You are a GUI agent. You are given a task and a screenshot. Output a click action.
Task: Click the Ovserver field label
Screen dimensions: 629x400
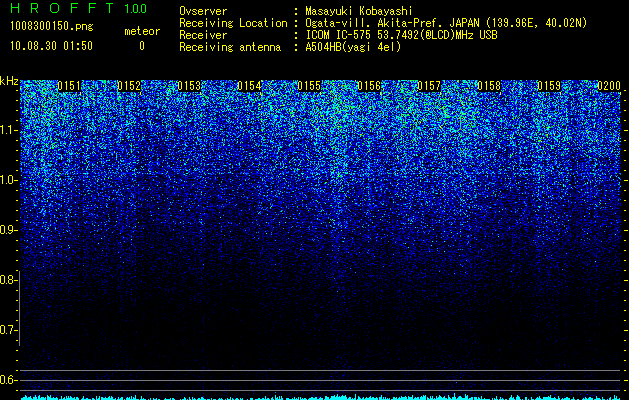click(203, 11)
